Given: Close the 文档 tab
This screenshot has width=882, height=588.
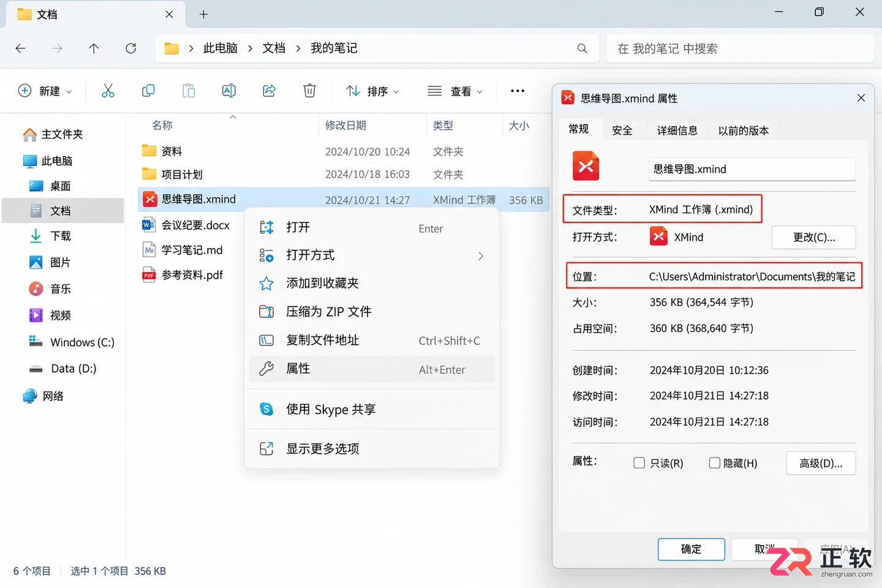Looking at the screenshot, I should coord(169,14).
